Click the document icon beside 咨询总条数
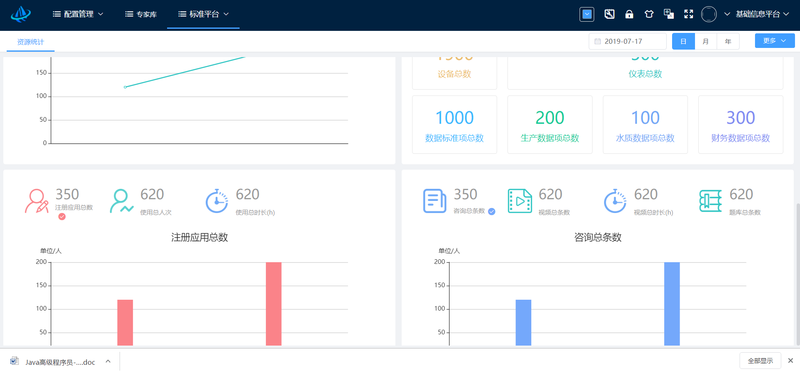Screen dimensions: 800x371 tap(435, 201)
